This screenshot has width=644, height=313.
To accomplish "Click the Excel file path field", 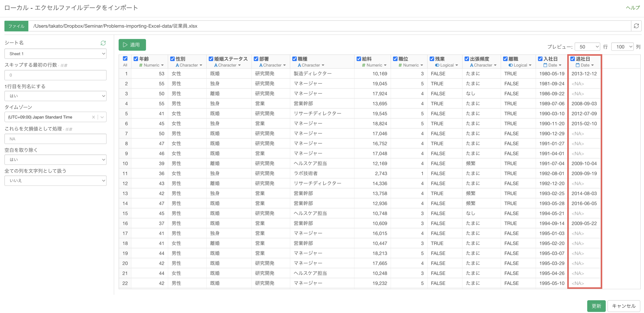I will click(329, 26).
